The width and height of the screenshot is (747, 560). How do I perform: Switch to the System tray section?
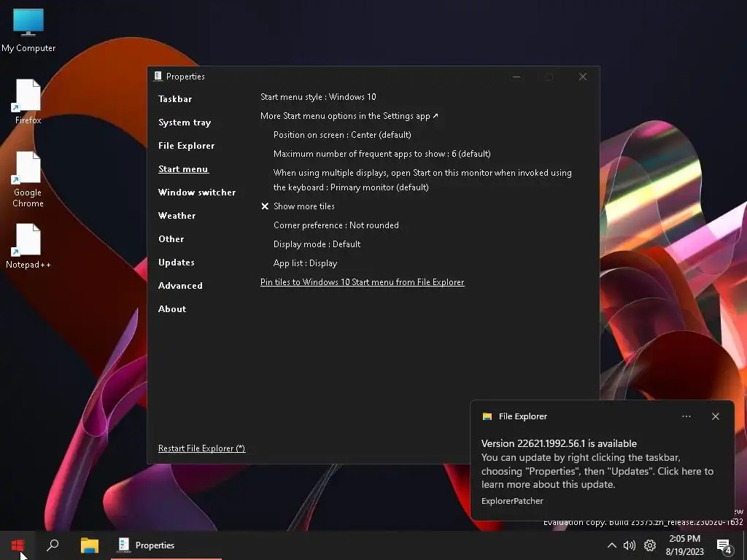click(185, 122)
